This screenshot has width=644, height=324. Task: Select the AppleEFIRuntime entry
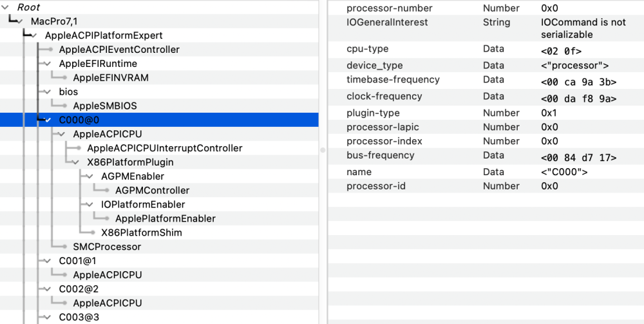point(98,64)
